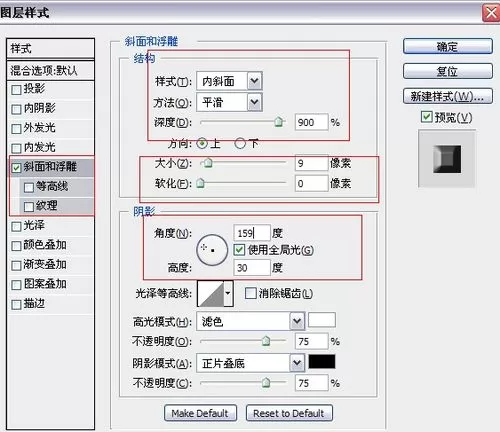Uncheck the 斜面和浮雕 checkbox

tap(16, 168)
